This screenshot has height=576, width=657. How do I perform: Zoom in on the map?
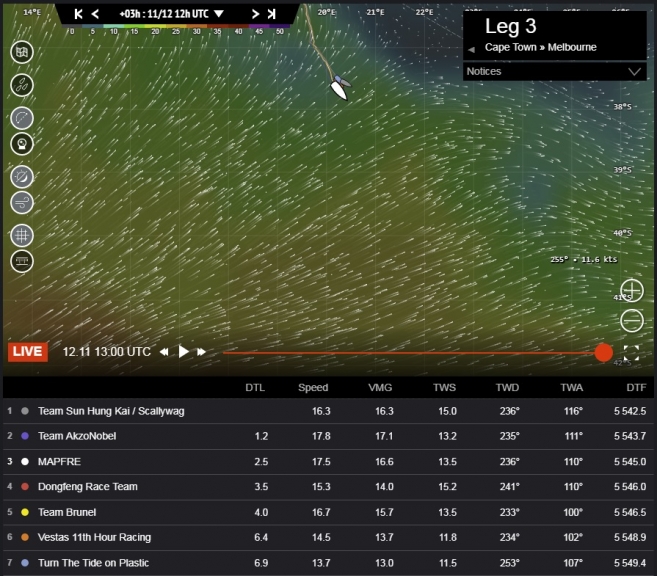(x=632, y=290)
